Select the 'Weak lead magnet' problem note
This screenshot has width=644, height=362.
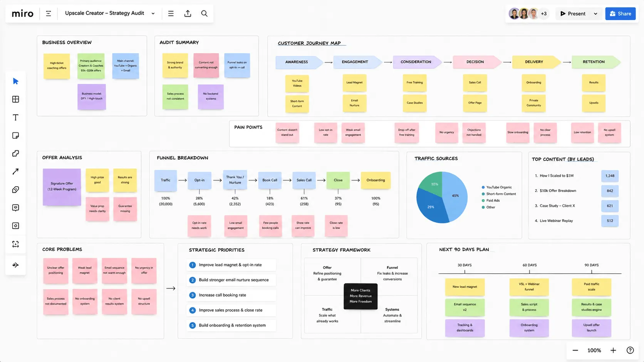pyautogui.click(x=85, y=270)
